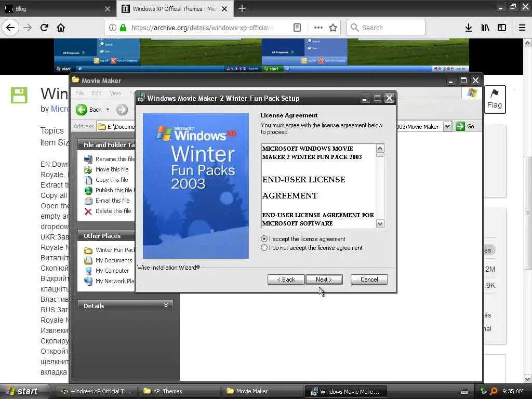The height and width of the screenshot is (399, 532).
Task: Switch to XP_Themes taskbar button
Action: tap(179, 391)
